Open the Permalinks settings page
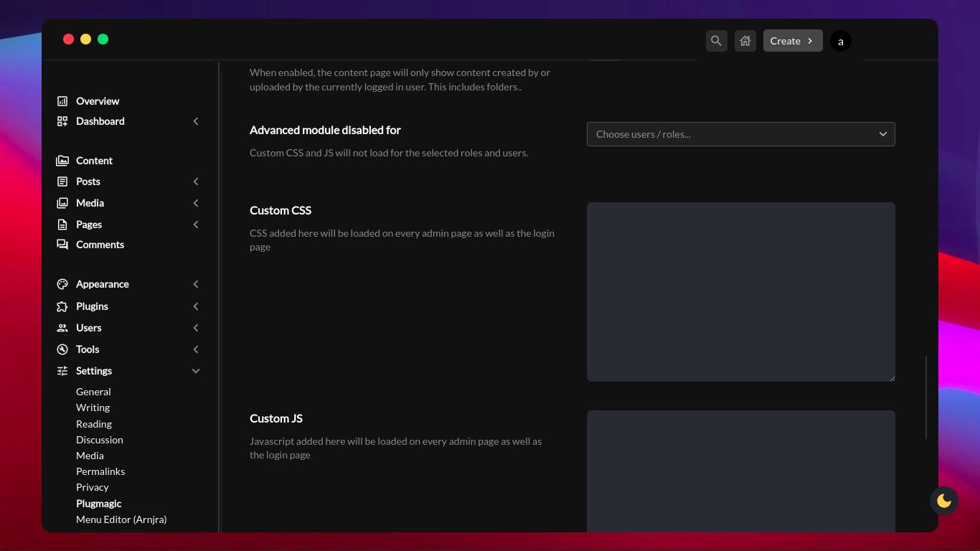Viewport: 980px width, 551px height. click(100, 471)
